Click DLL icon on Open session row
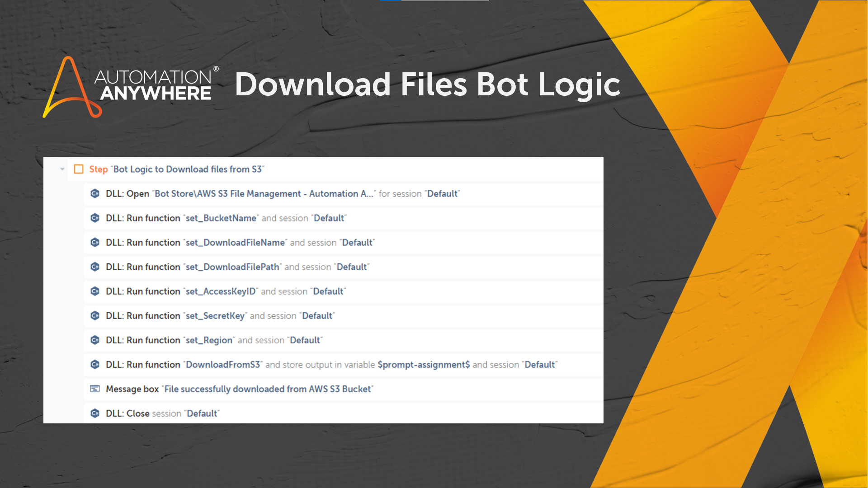This screenshot has height=488, width=868. 95,193
